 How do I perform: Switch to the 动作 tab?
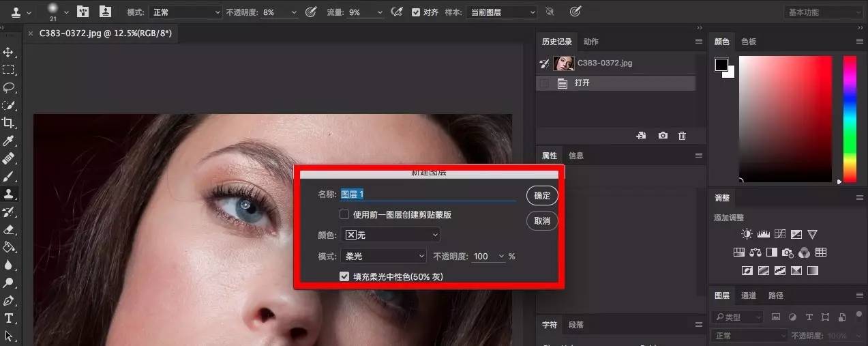click(x=591, y=42)
